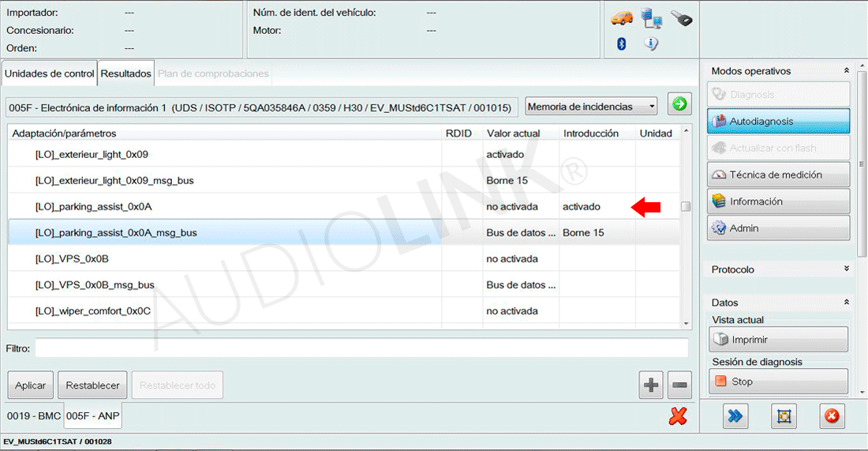
Task: Click the network computers connection icon
Action: (x=651, y=18)
